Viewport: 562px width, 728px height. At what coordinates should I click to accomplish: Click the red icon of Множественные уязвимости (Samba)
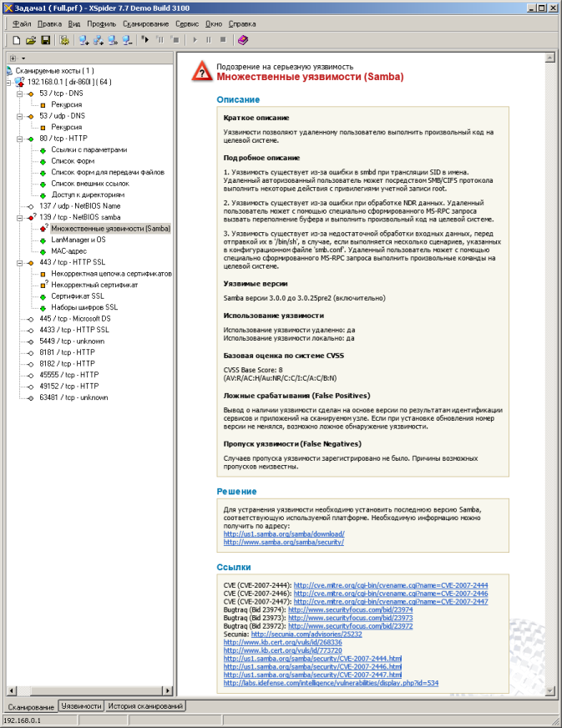[43, 229]
